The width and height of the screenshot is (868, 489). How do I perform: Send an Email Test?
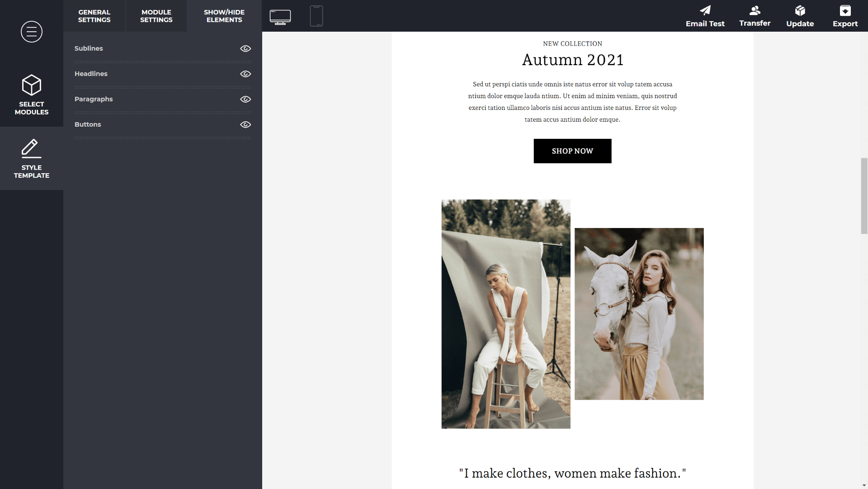(x=705, y=16)
